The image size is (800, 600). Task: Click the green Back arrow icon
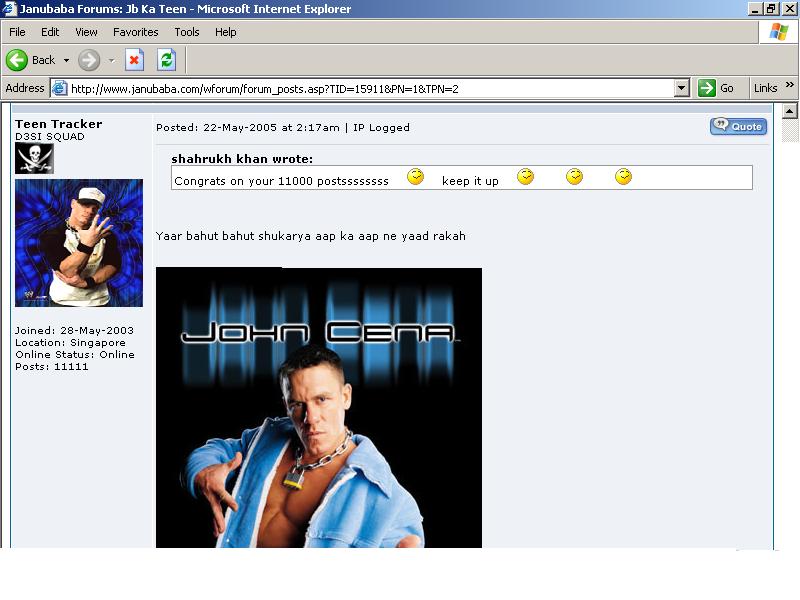tap(16, 60)
